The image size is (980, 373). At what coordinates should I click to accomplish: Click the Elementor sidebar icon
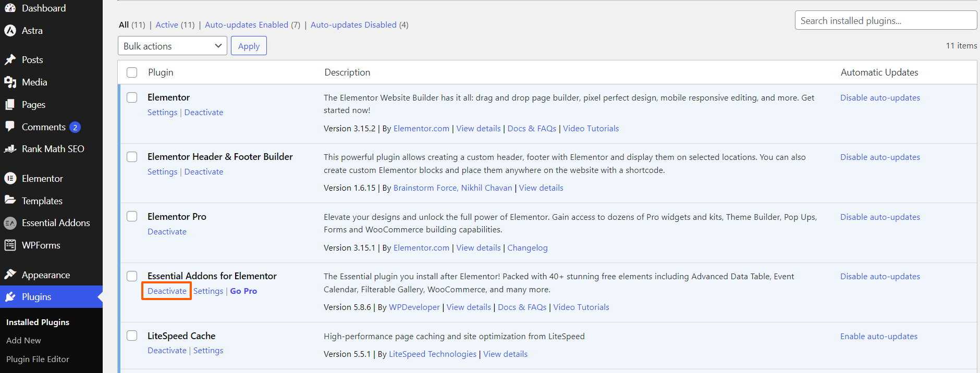tap(10, 179)
